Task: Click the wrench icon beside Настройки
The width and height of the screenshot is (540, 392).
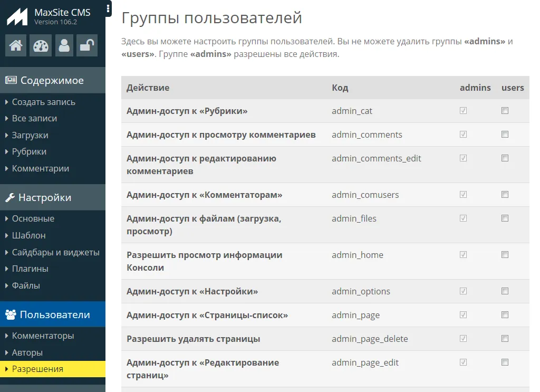Action: pos(10,198)
